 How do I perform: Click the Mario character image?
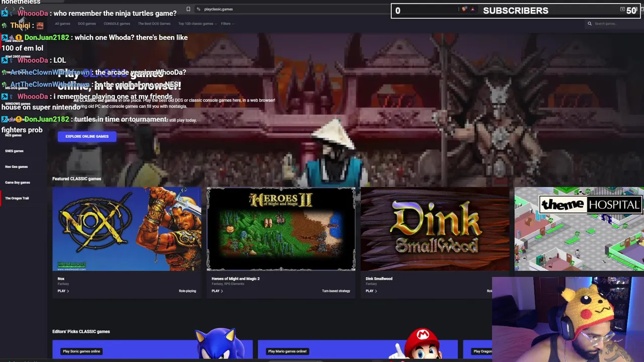click(420, 344)
